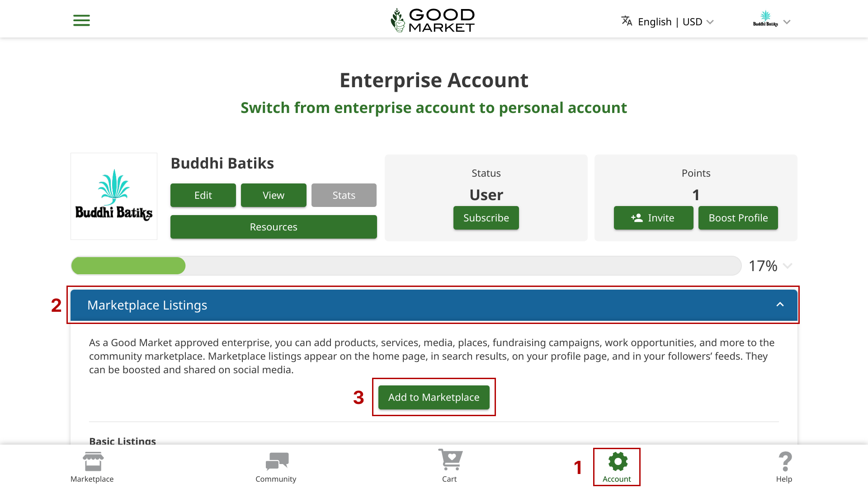Click the Good Market logo
Screen dimensions: 868x488
433,19
